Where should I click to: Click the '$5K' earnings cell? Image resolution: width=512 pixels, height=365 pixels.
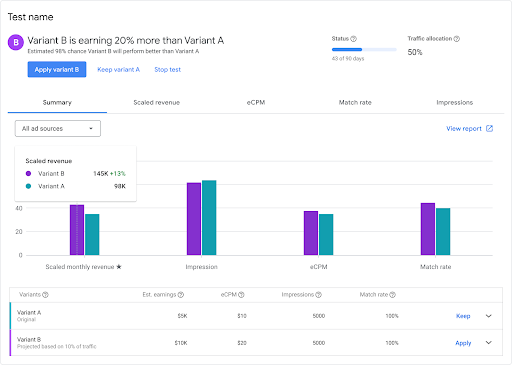[x=182, y=316]
